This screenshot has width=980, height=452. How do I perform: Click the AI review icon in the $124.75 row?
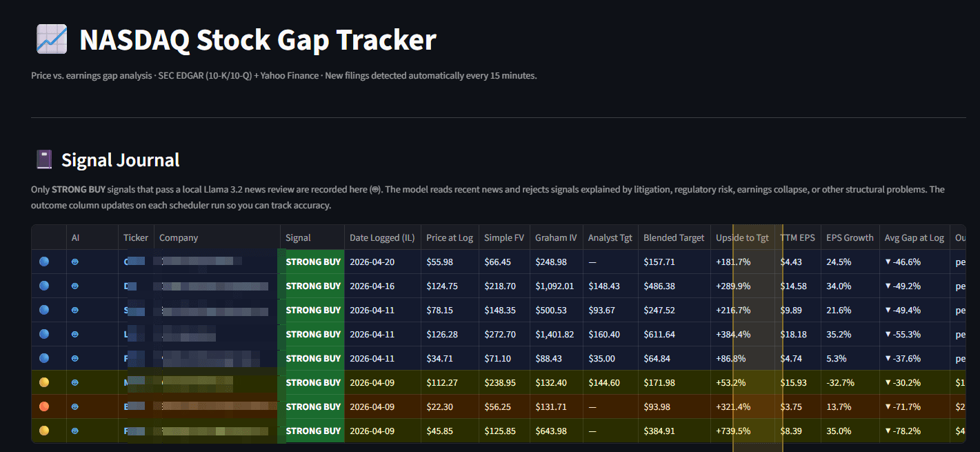pos(75,286)
